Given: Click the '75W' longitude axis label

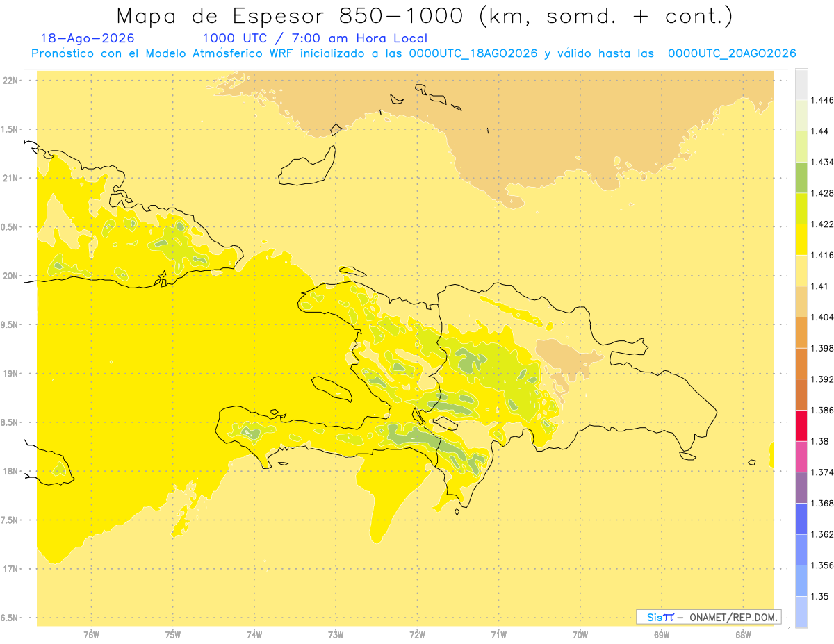Looking at the screenshot, I should click(173, 634).
